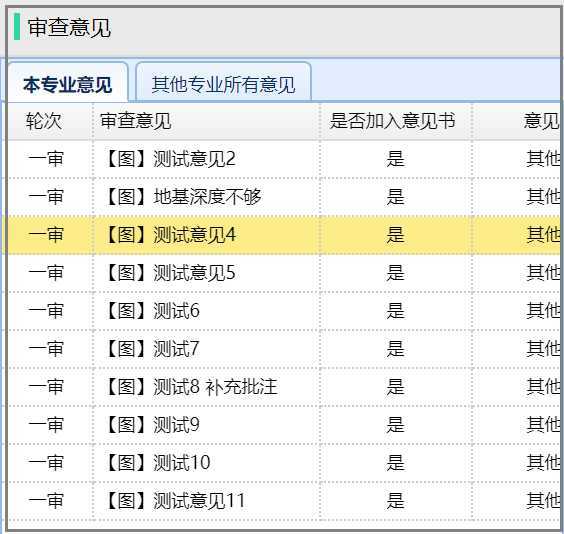This screenshot has height=534, width=564.
Task: Click 是 cell in the 测试9 row
Action: click(396, 425)
